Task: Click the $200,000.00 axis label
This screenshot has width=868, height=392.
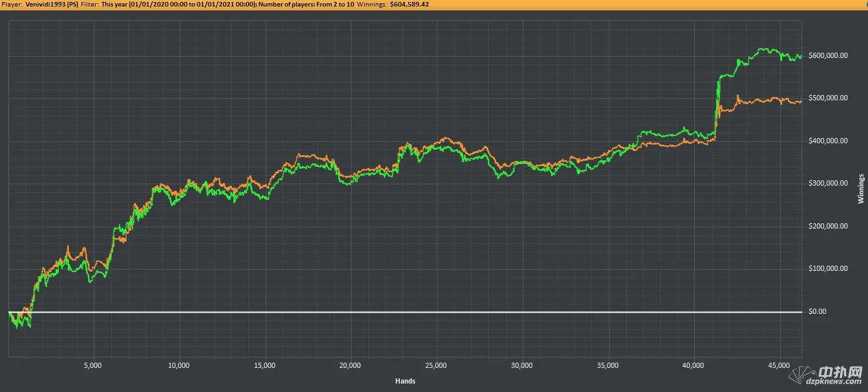Action: pos(828,227)
